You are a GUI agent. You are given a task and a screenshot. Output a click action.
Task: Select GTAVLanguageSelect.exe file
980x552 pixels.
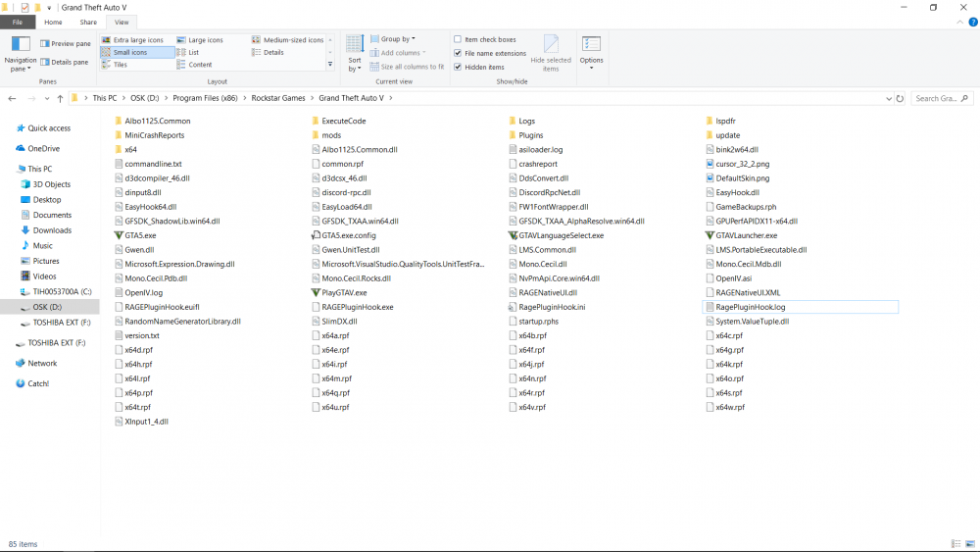click(x=556, y=235)
